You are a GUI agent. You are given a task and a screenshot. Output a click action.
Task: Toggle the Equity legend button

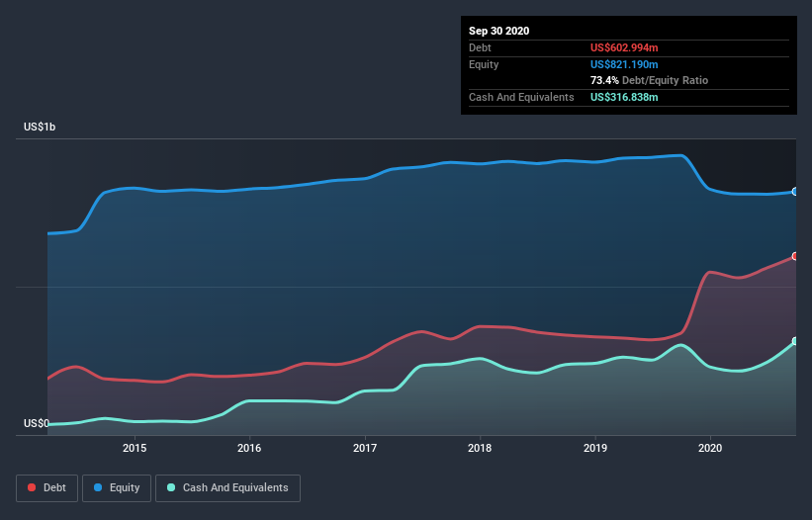[x=117, y=488]
